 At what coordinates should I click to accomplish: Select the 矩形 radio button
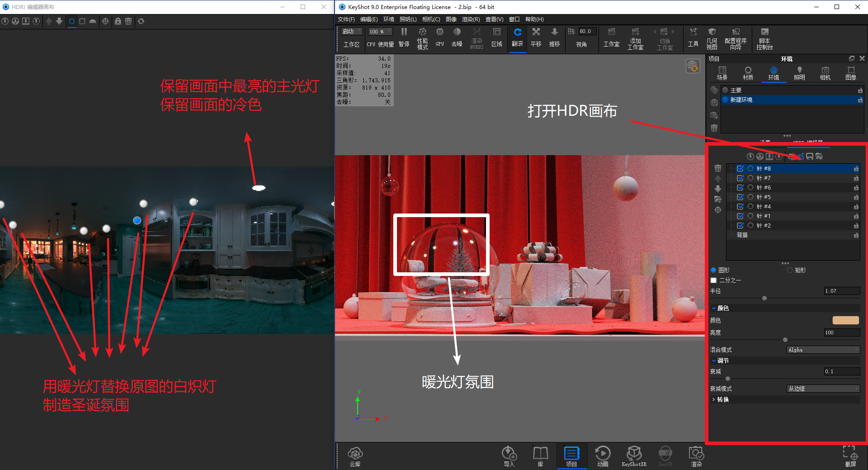pos(790,270)
